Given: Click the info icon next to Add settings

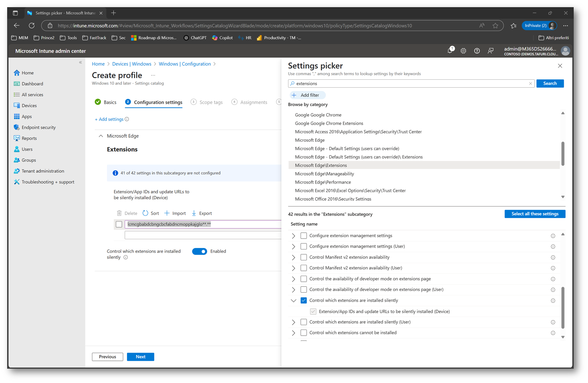Looking at the screenshot, I should [x=127, y=119].
